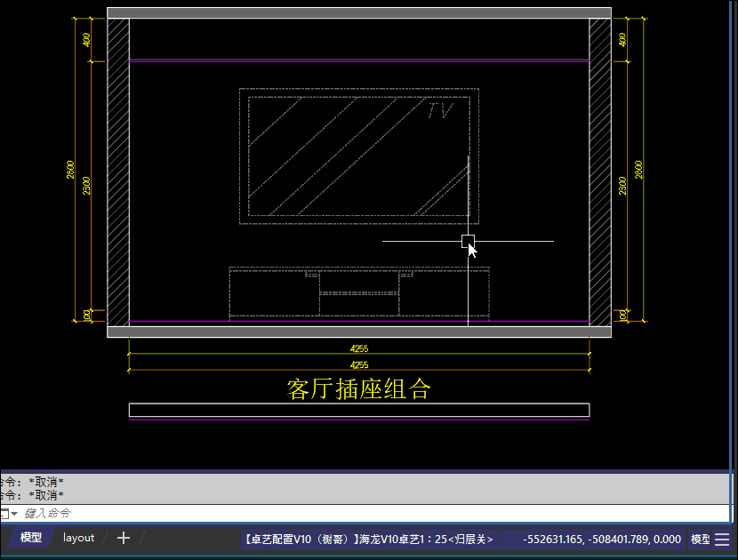This screenshot has width=738, height=560.
Task: Select the TV label text
Action: (x=440, y=111)
